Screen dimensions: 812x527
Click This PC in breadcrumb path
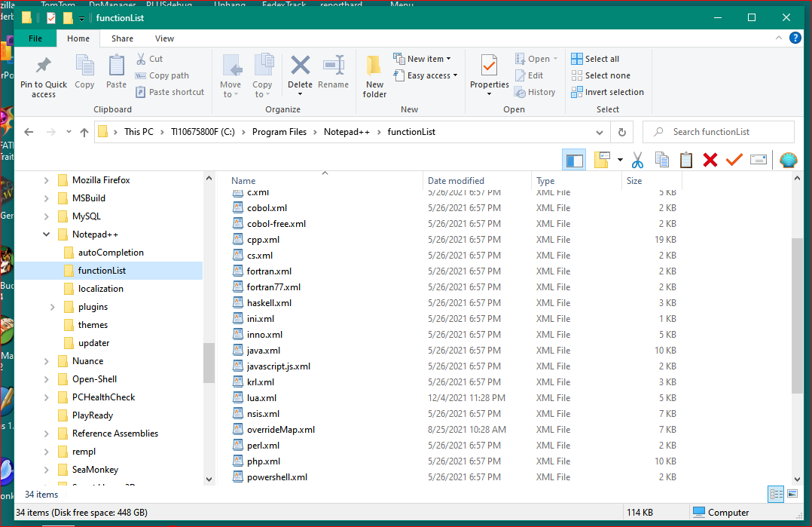[139, 132]
